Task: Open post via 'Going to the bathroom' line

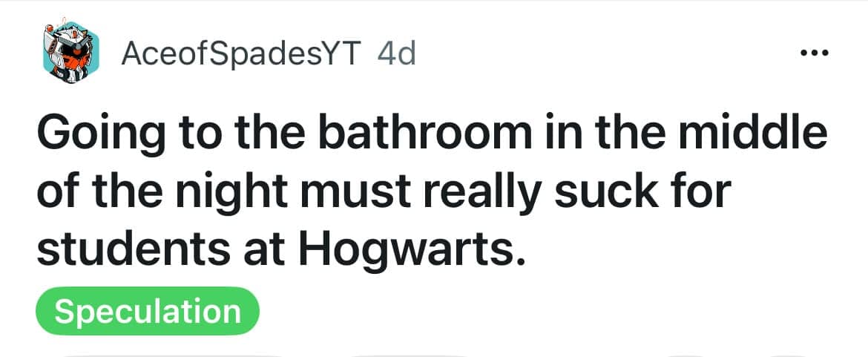Action: click(432, 136)
